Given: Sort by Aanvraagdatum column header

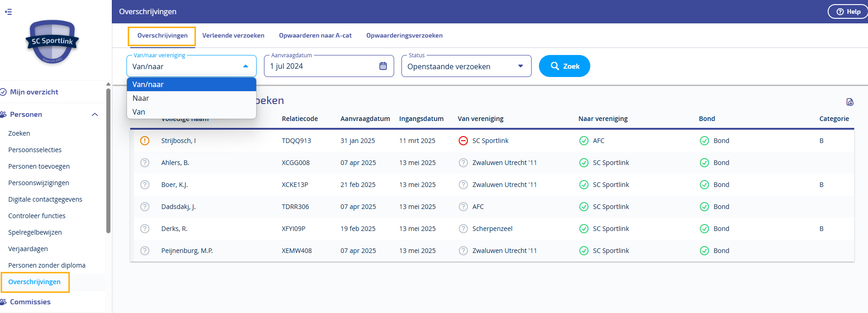Looking at the screenshot, I should click(365, 119).
